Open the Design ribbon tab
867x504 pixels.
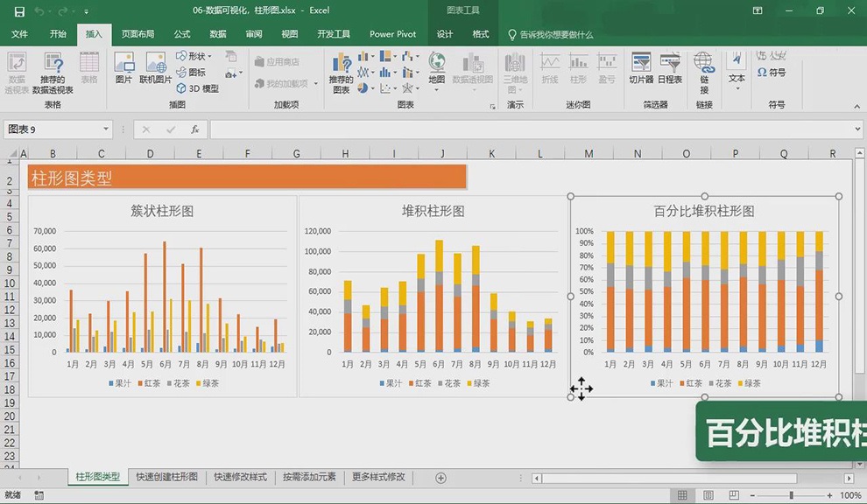[445, 34]
